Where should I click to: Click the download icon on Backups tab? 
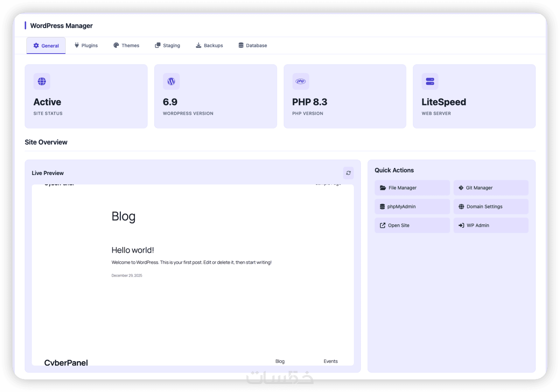(198, 45)
